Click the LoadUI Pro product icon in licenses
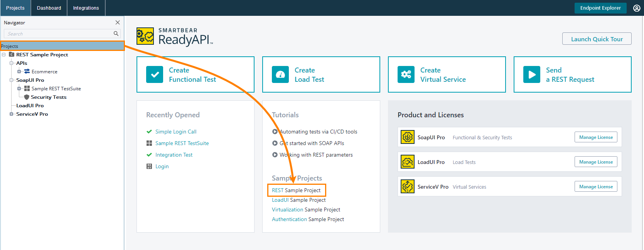 [x=408, y=162]
